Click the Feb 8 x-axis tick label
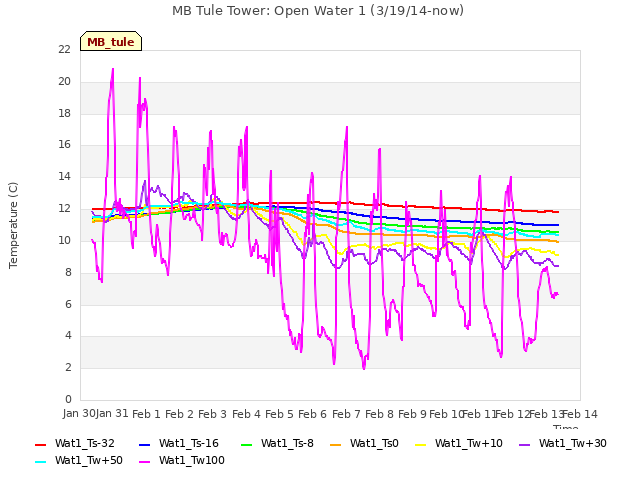The height and width of the screenshot is (480, 640). pyautogui.click(x=379, y=414)
